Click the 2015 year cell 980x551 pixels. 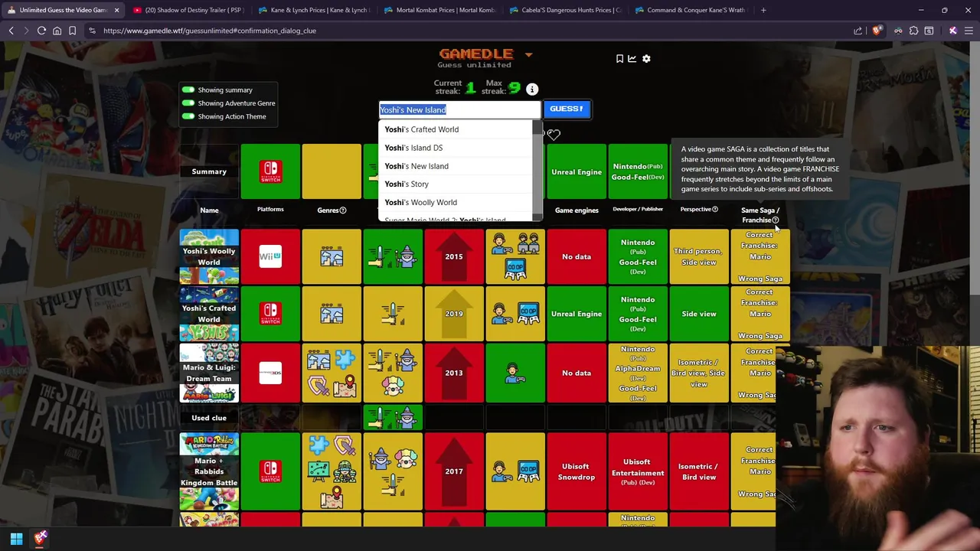click(x=454, y=256)
